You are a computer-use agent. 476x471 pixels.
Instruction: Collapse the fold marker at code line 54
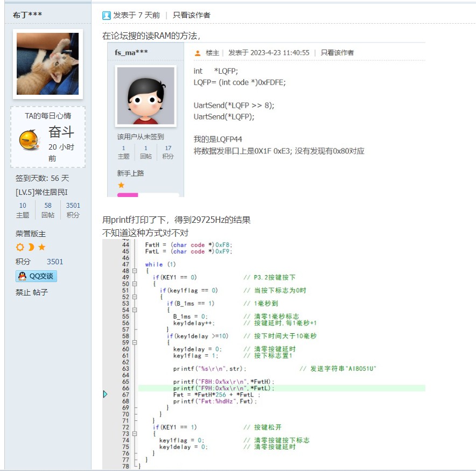click(x=135, y=310)
